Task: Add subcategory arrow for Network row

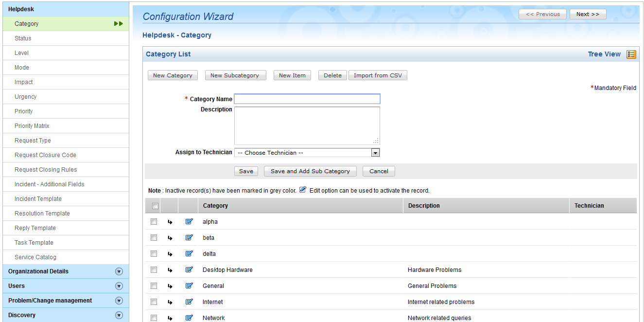Action: 170,318
